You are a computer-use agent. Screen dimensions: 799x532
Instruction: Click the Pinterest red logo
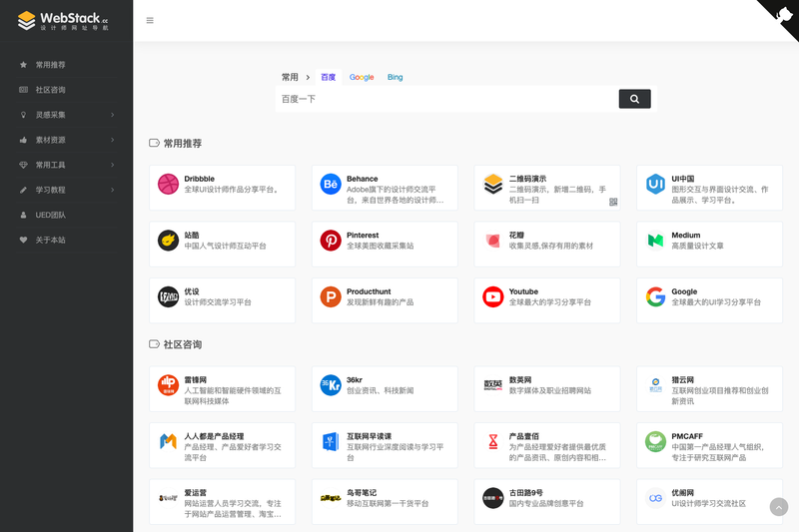(331, 241)
